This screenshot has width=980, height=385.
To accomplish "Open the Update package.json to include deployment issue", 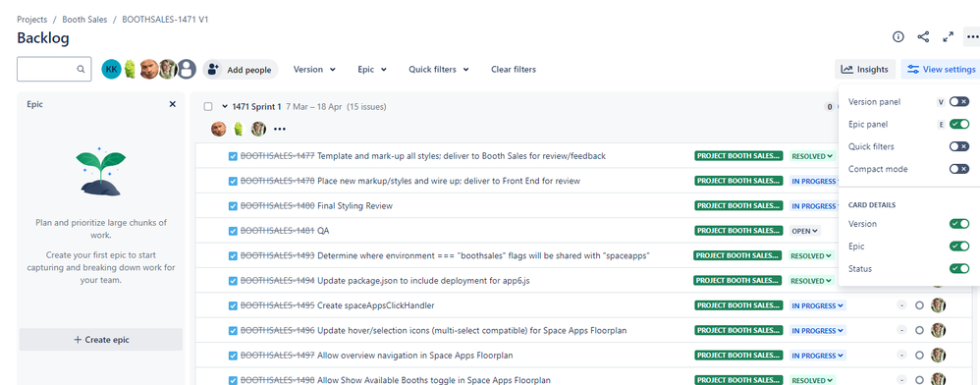I will (x=424, y=281).
